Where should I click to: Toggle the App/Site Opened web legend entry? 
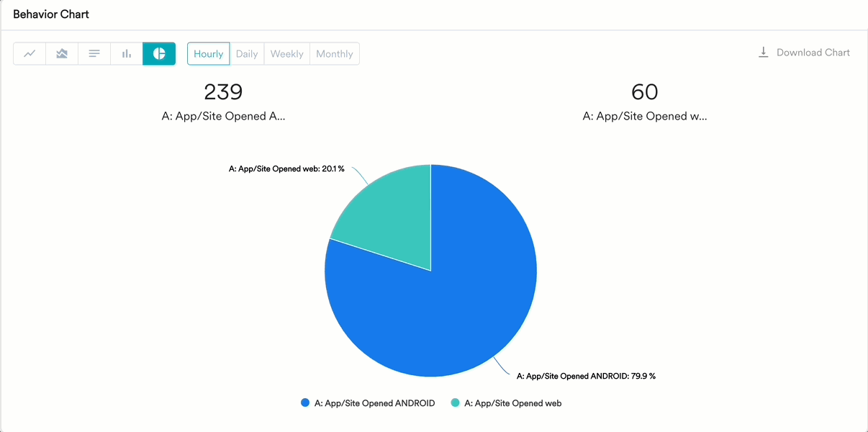[512, 403]
